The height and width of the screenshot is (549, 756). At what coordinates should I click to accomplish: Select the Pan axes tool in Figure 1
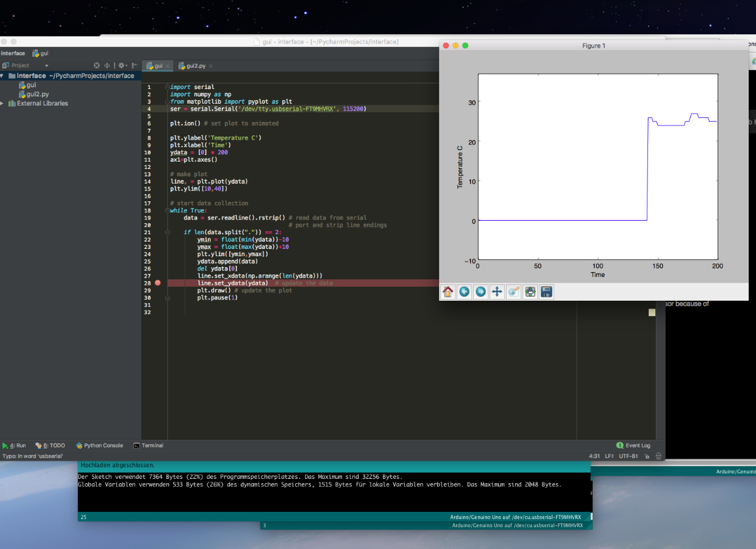click(x=497, y=292)
